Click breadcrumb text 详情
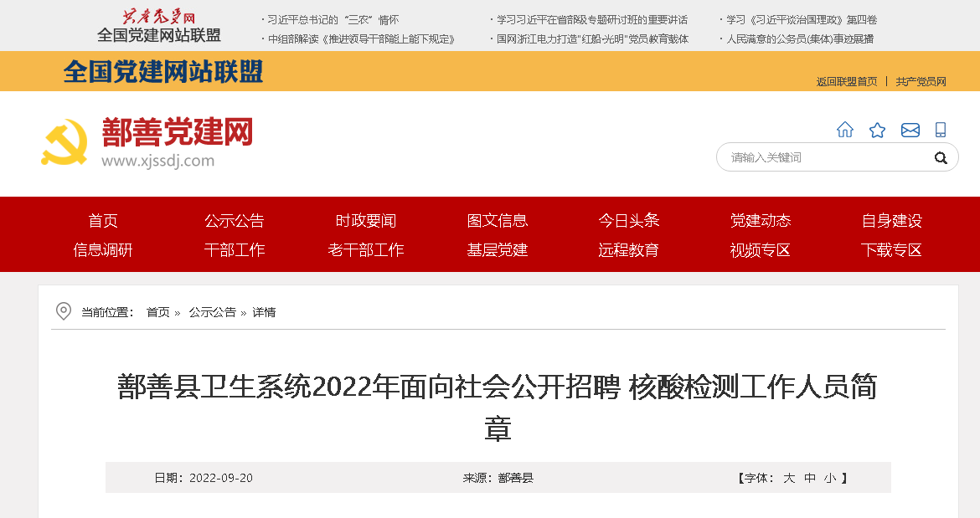Image resolution: width=980 pixels, height=518 pixels. tap(264, 312)
